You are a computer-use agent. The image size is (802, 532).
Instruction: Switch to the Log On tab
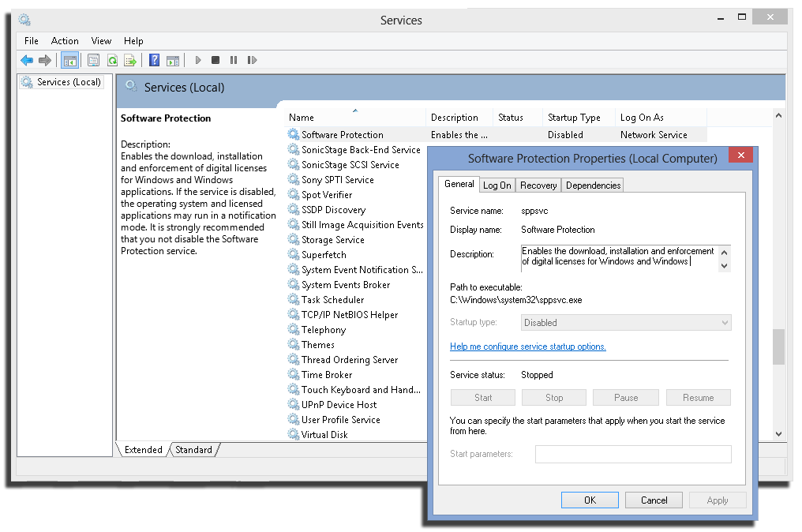[x=497, y=185]
